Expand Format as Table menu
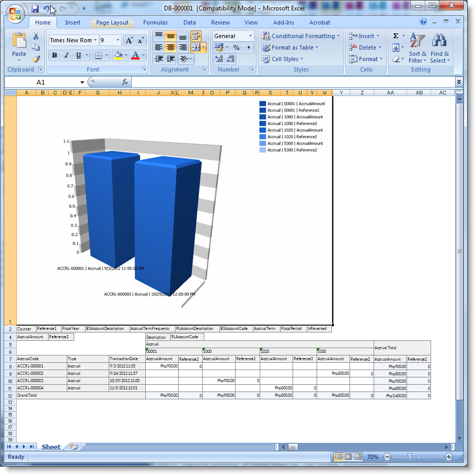 pos(290,47)
